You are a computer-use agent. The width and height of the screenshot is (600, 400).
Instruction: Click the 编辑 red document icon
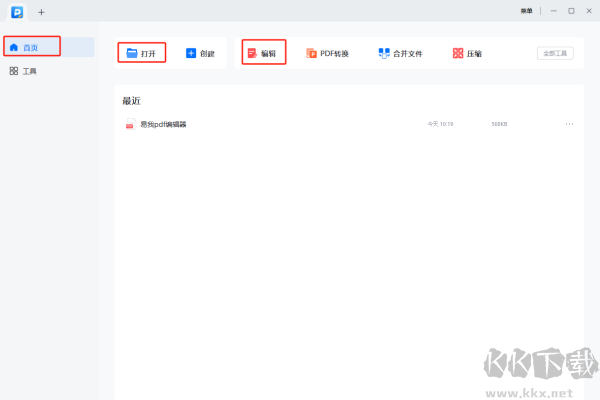tap(252, 53)
